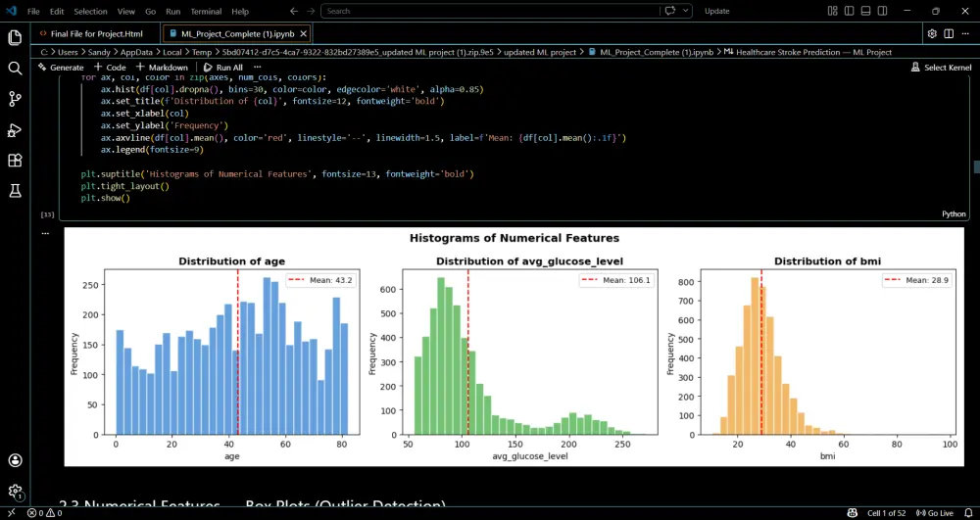Viewport: 980px width, 520px height.
Task: Open the Copilot chat icon
Action: click(x=671, y=11)
